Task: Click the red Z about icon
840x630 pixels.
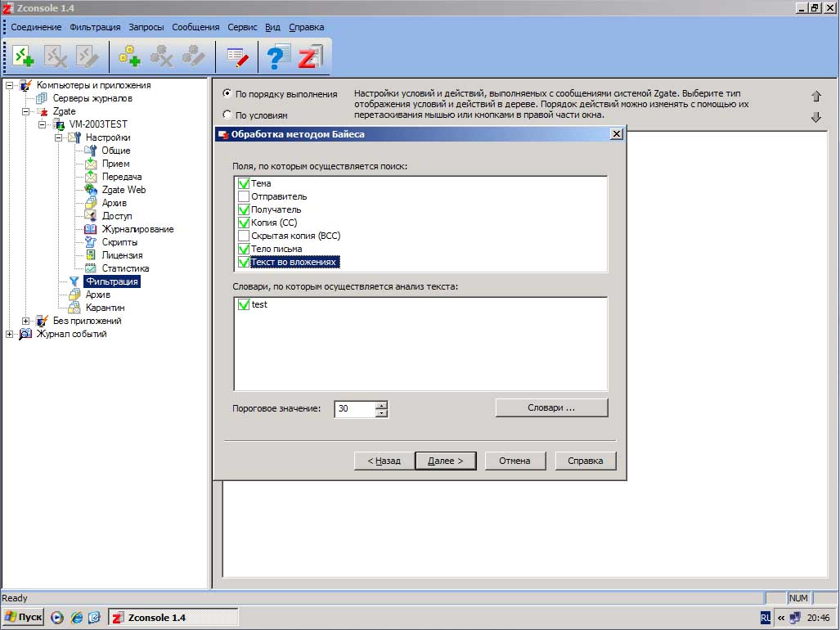Action: [x=310, y=56]
